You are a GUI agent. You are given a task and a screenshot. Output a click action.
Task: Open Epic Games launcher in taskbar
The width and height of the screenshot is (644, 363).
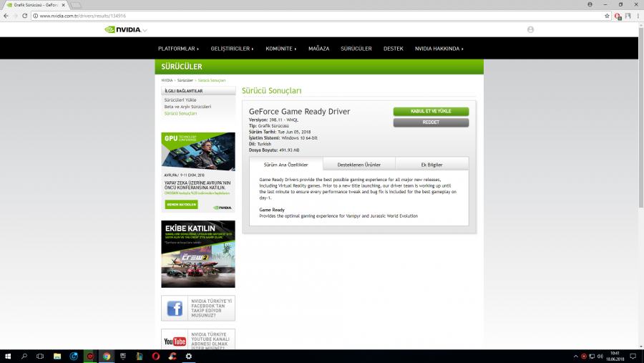click(x=123, y=356)
